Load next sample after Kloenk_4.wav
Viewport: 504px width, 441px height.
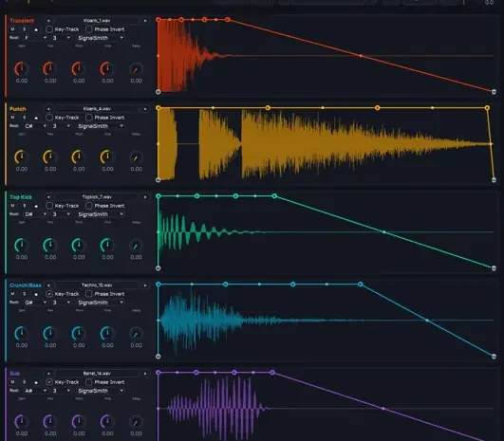tap(145, 109)
